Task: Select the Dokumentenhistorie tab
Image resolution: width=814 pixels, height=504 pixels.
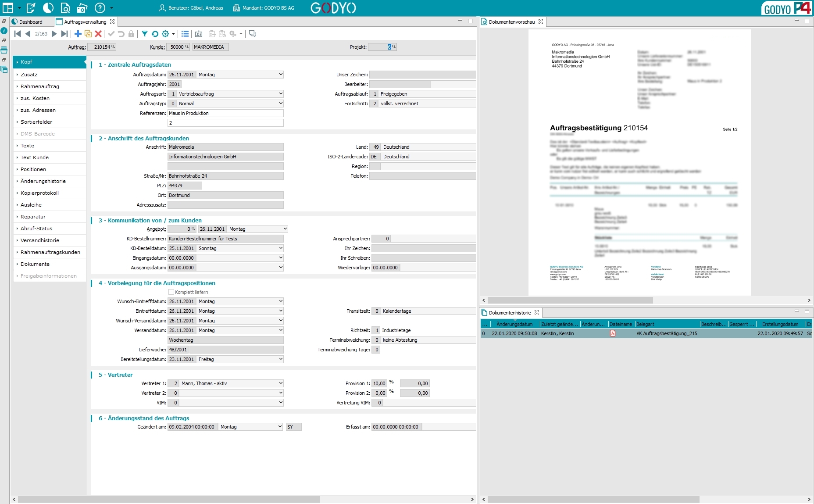Action: pos(510,313)
